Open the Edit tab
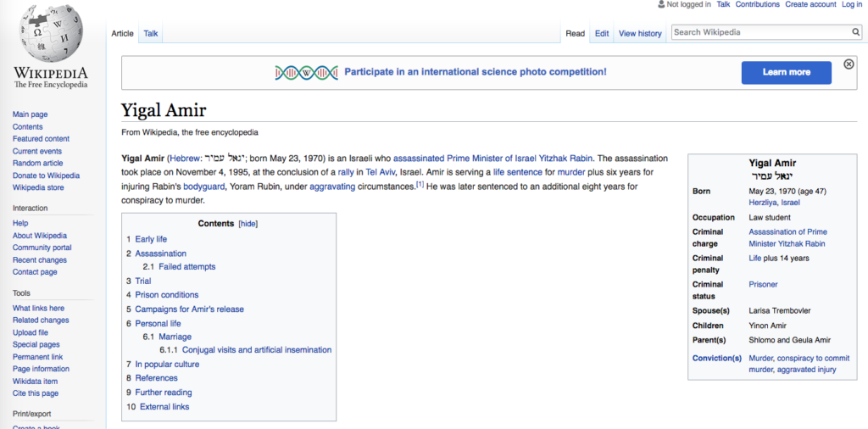This screenshot has height=429, width=868. [602, 33]
